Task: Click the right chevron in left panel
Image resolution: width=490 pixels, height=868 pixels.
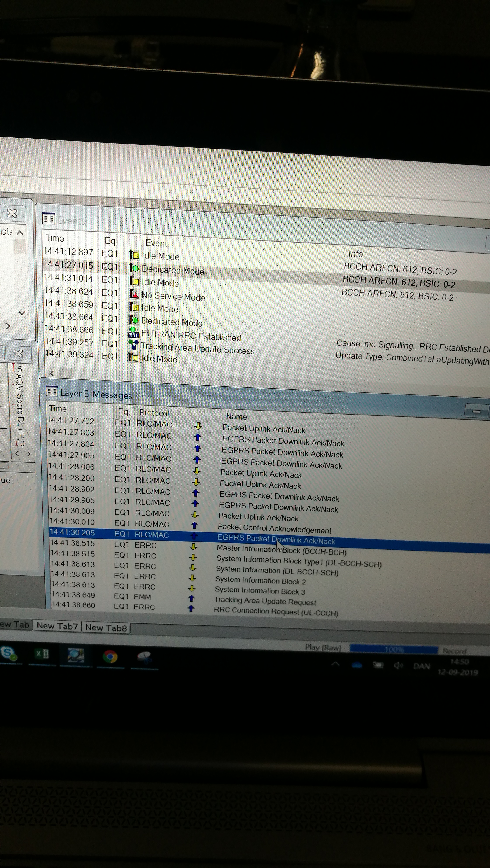Action: pyautogui.click(x=8, y=326)
